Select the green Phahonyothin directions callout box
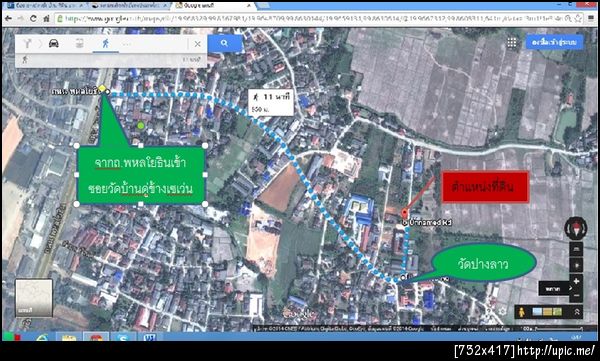 click(141, 175)
